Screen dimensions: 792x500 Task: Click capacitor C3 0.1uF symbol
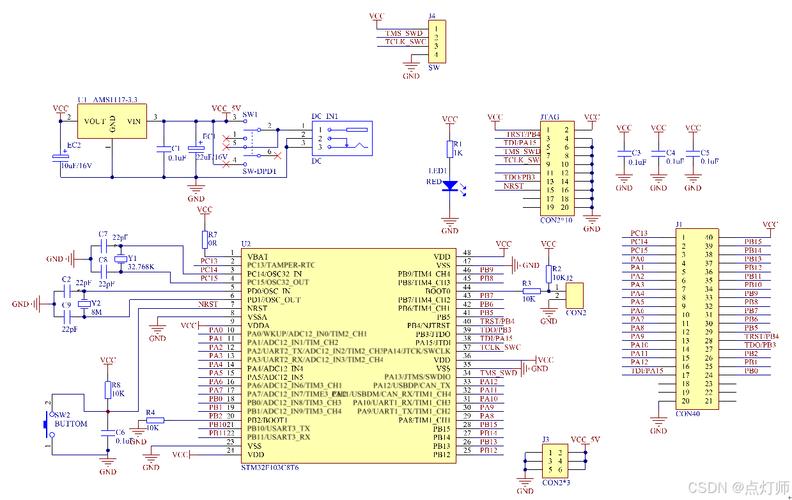(624, 153)
